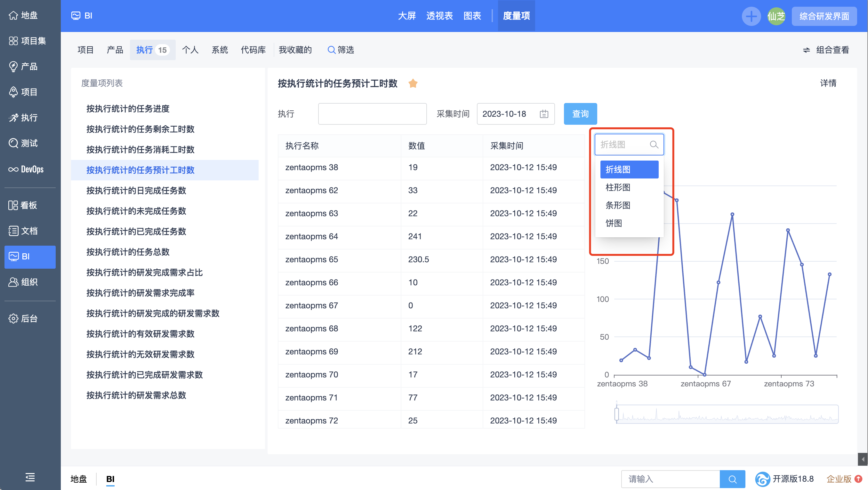Expand the 筛选 filter options

coord(341,50)
